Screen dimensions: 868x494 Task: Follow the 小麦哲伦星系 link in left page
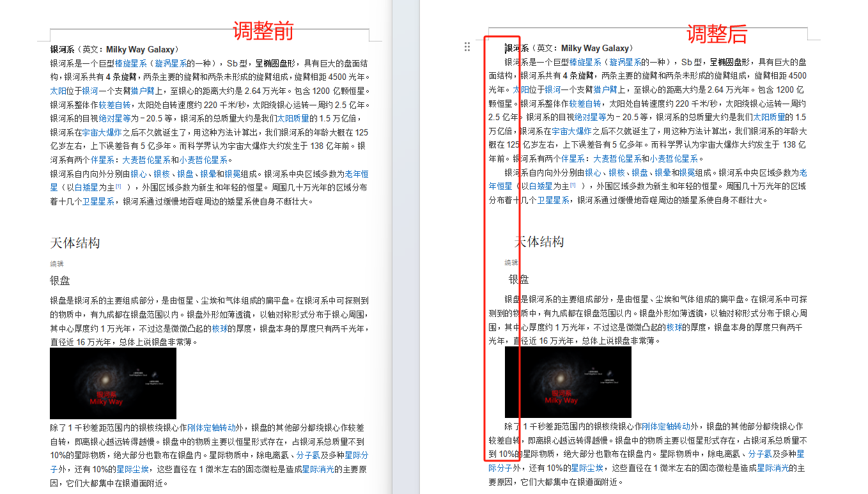point(203,160)
